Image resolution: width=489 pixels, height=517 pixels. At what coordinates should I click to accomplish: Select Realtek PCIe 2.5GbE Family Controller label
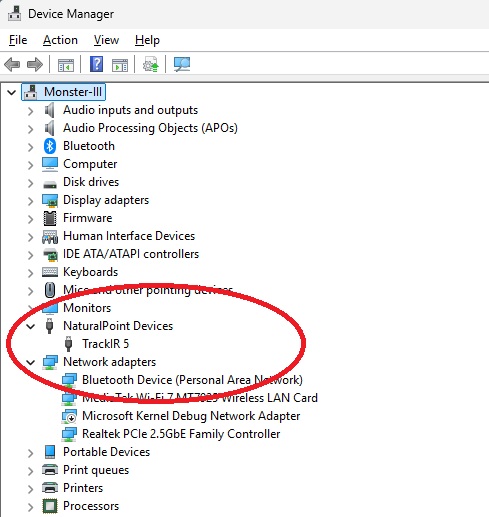(x=181, y=434)
